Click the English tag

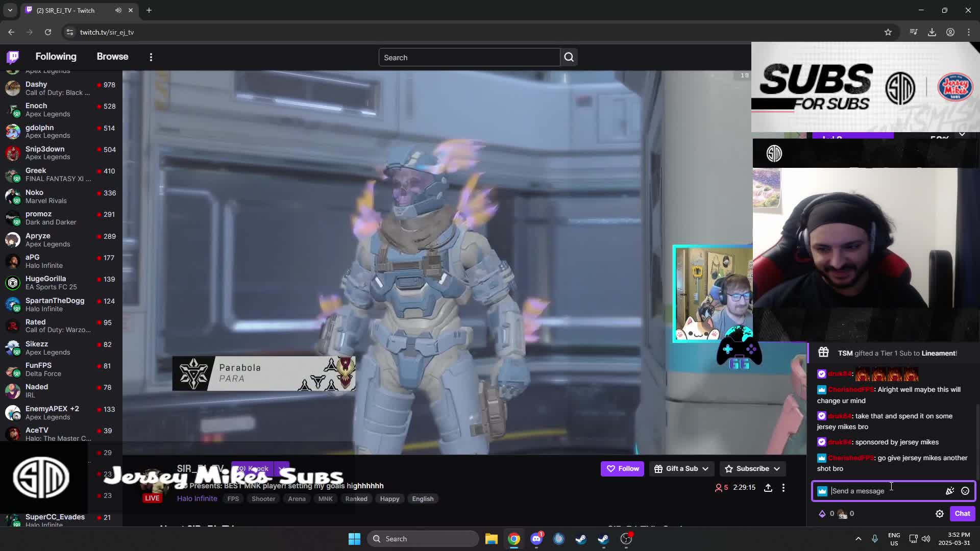[x=423, y=498]
